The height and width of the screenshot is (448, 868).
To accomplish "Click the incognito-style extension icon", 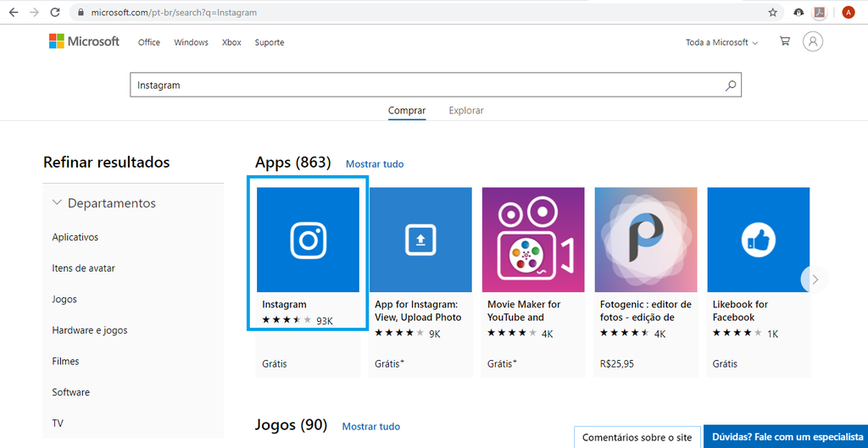I will (798, 12).
